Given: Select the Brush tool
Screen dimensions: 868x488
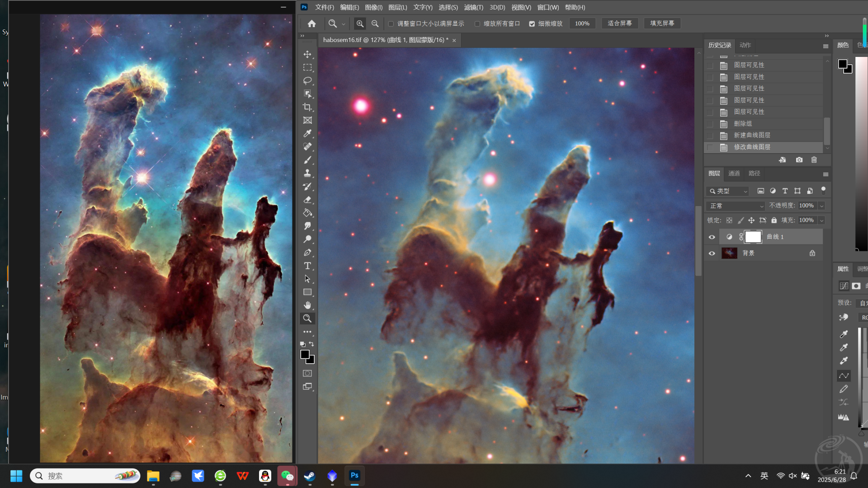Looking at the screenshot, I should (307, 160).
